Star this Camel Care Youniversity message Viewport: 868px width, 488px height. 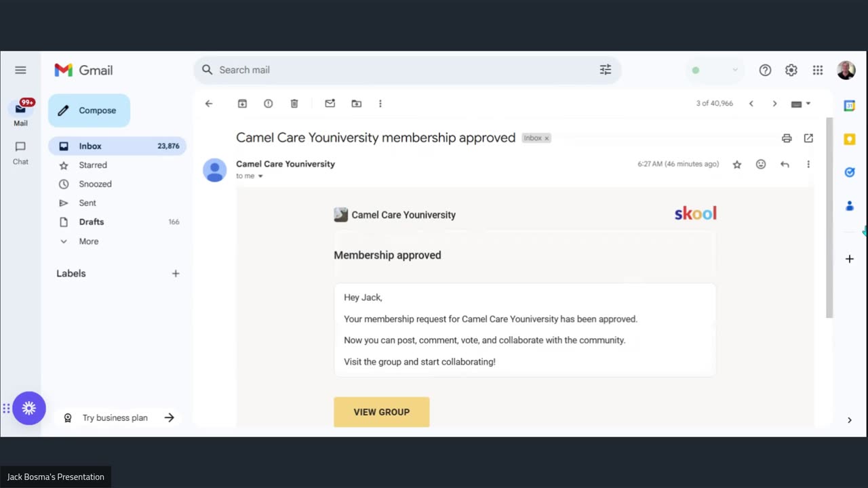(737, 164)
